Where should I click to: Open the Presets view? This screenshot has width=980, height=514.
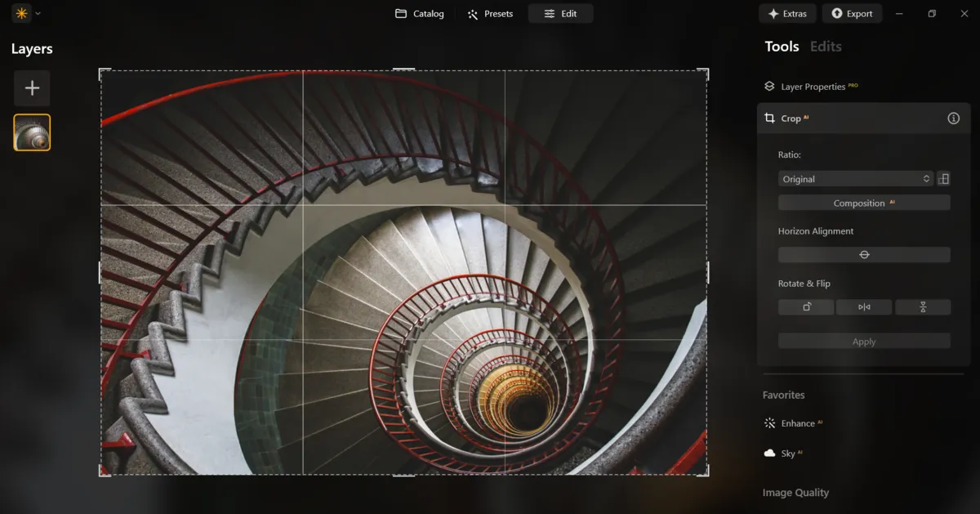[x=490, y=13]
